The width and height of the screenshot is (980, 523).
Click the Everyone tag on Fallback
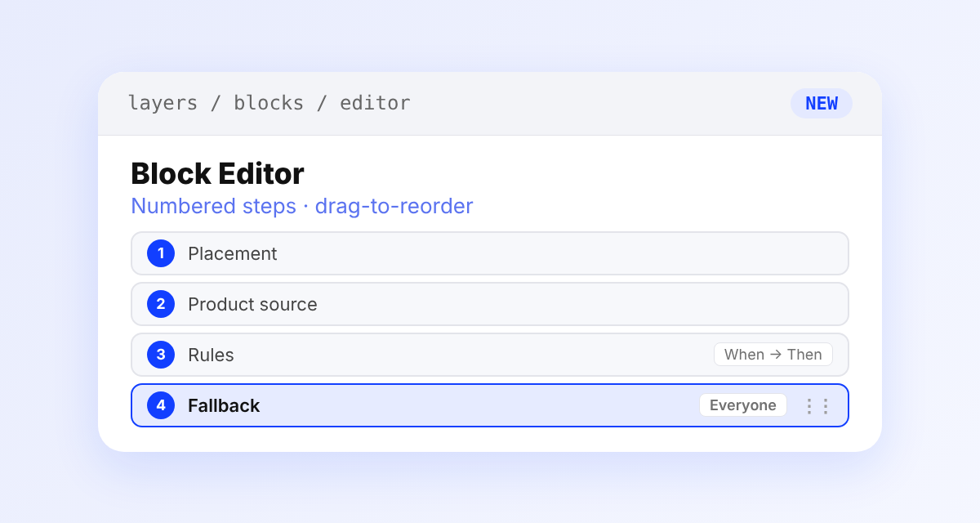[743, 405]
